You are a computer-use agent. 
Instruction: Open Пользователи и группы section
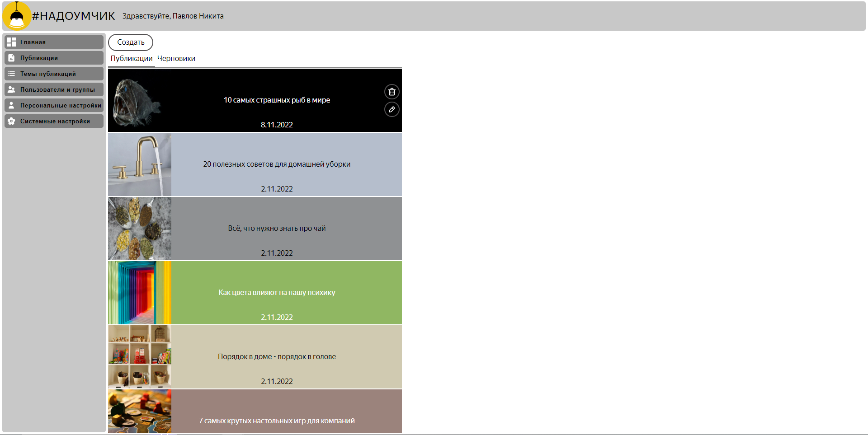coord(54,89)
